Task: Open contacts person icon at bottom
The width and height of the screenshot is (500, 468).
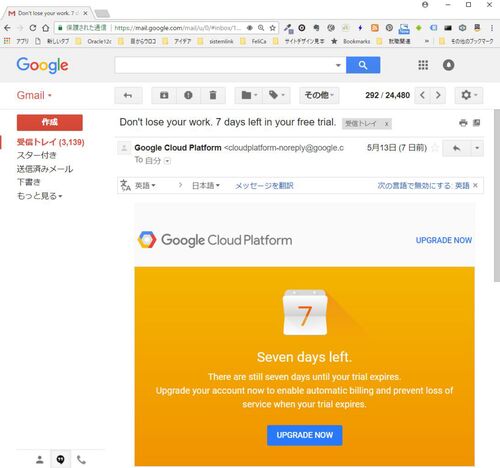Action: point(40,460)
